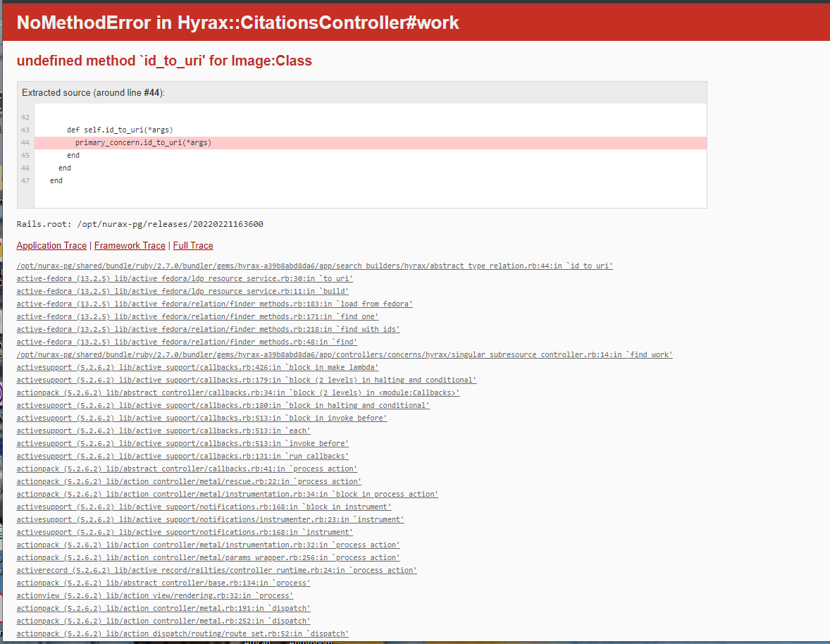Switch to the Framework Trace view

coord(130,245)
